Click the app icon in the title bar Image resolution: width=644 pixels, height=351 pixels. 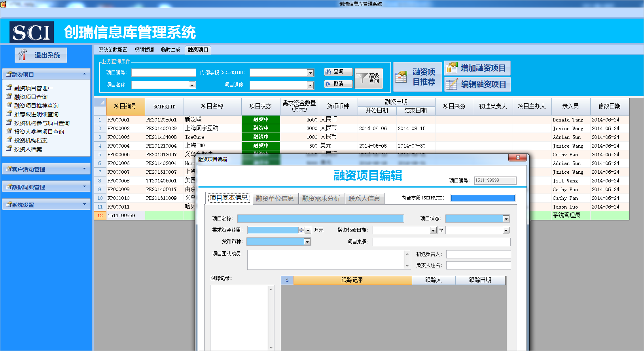pyautogui.click(x=4, y=4)
